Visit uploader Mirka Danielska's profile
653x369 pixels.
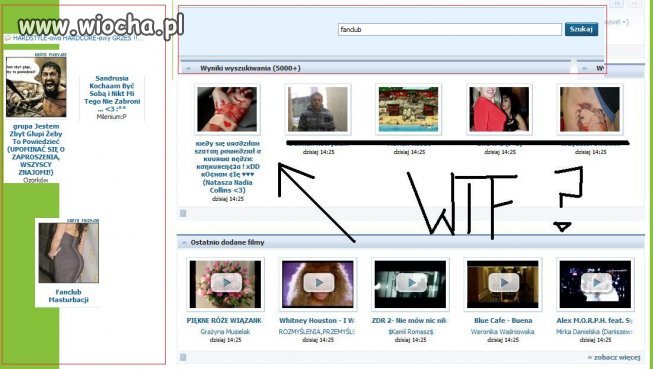(x=594, y=332)
